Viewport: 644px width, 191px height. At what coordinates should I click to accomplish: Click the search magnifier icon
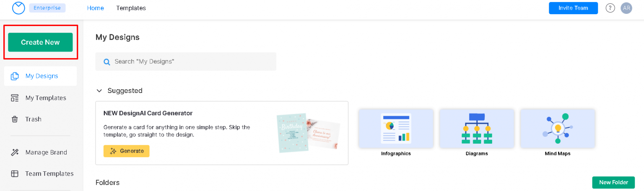[x=107, y=62]
